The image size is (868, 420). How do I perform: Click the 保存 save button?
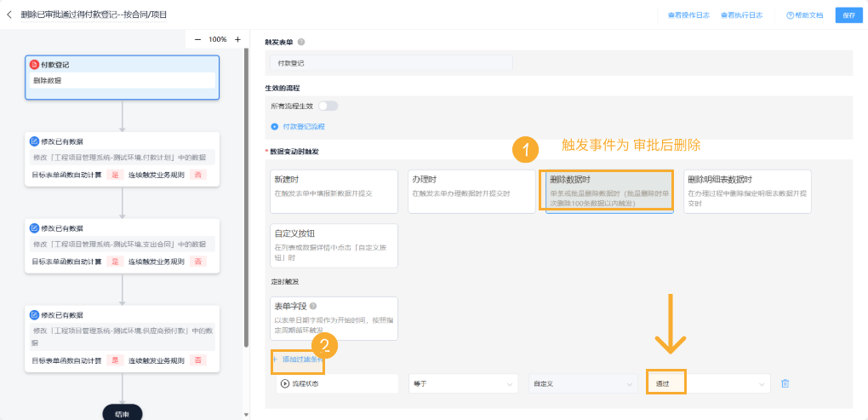(x=848, y=15)
